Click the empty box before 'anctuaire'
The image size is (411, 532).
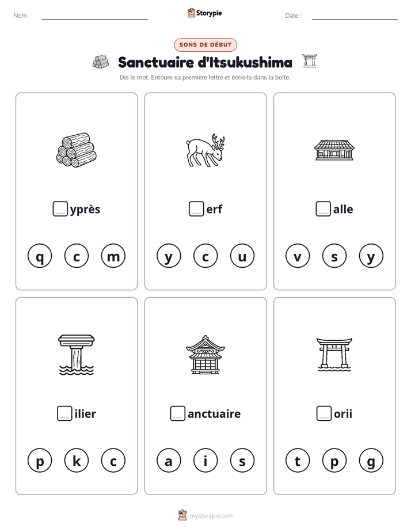(x=178, y=413)
